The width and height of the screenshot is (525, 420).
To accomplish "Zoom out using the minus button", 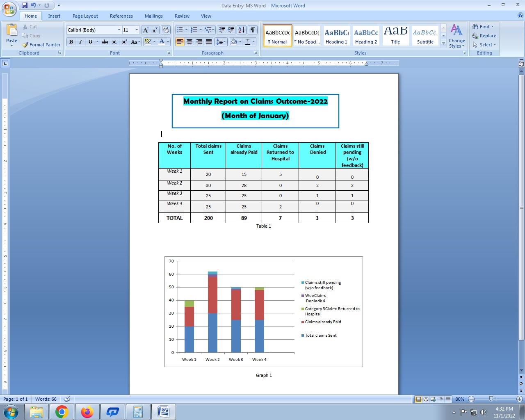I will (x=471, y=399).
